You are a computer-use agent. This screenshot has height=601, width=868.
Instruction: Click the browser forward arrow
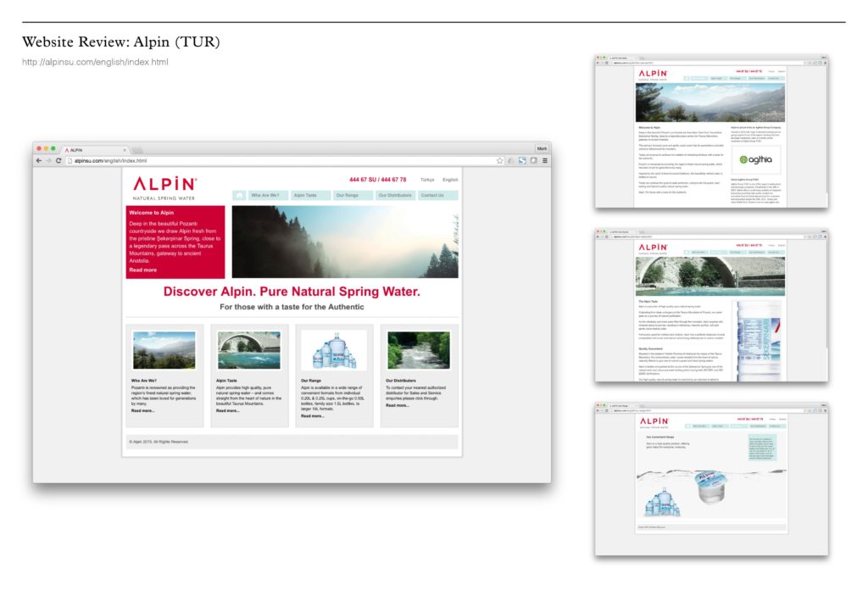(x=48, y=160)
